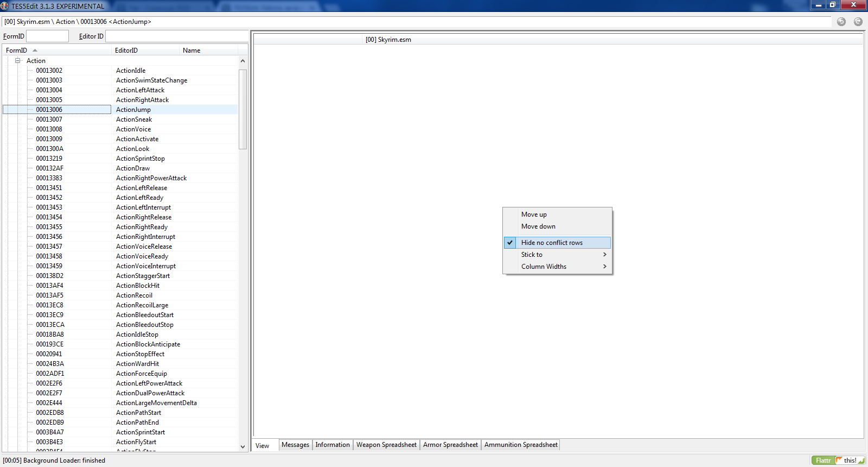Click the tree scrollbar down arrow
This screenshot has height=467, width=868.
click(242, 447)
